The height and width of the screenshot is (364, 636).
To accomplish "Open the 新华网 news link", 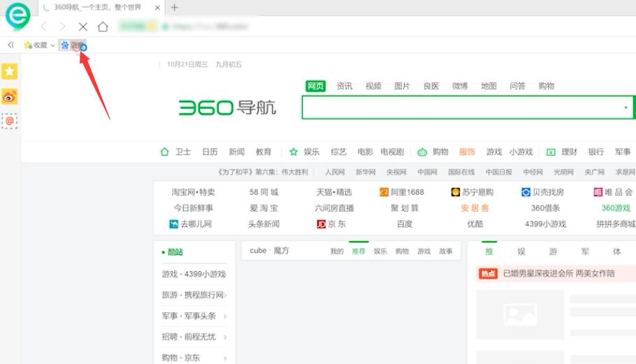I will click(366, 173).
